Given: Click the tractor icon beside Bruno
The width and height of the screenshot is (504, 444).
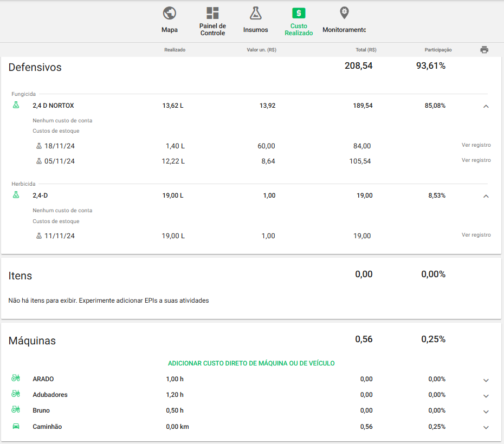Looking at the screenshot, I should point(16,410).
